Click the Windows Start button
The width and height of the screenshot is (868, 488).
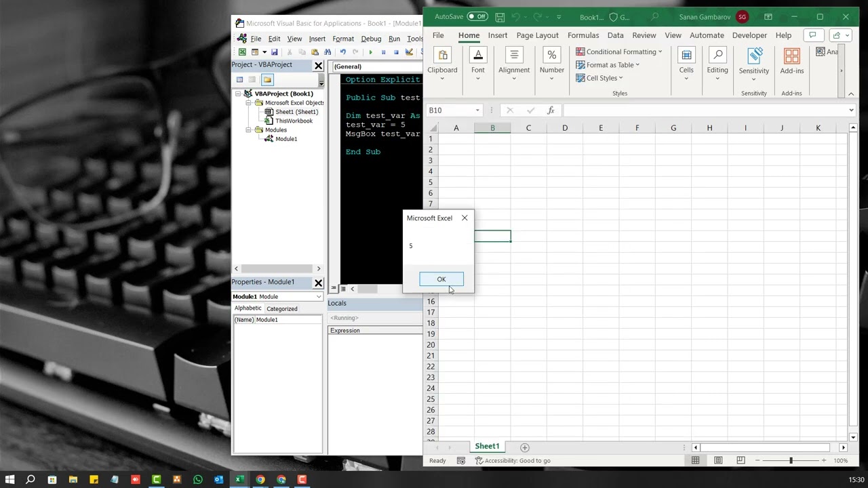[x=9, y=480]
